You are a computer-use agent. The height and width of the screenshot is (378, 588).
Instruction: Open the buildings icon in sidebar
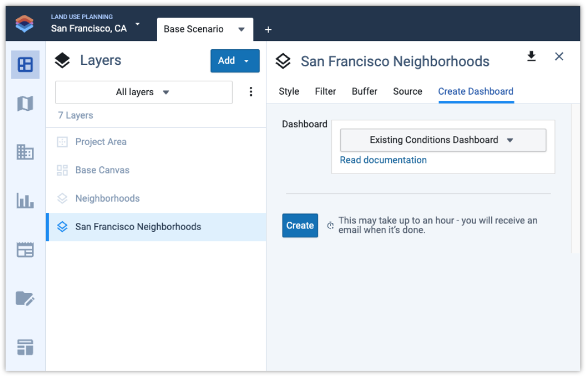pos(25,152)
